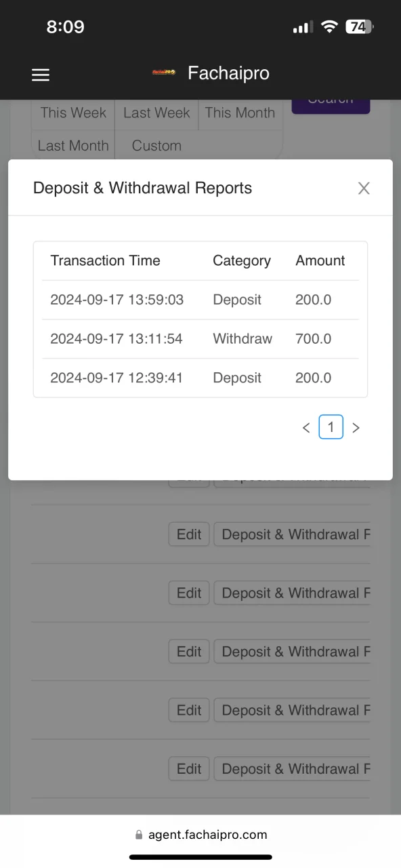Select the This Week filter
Screen dimensions: 401x868
tap(73, 113)
